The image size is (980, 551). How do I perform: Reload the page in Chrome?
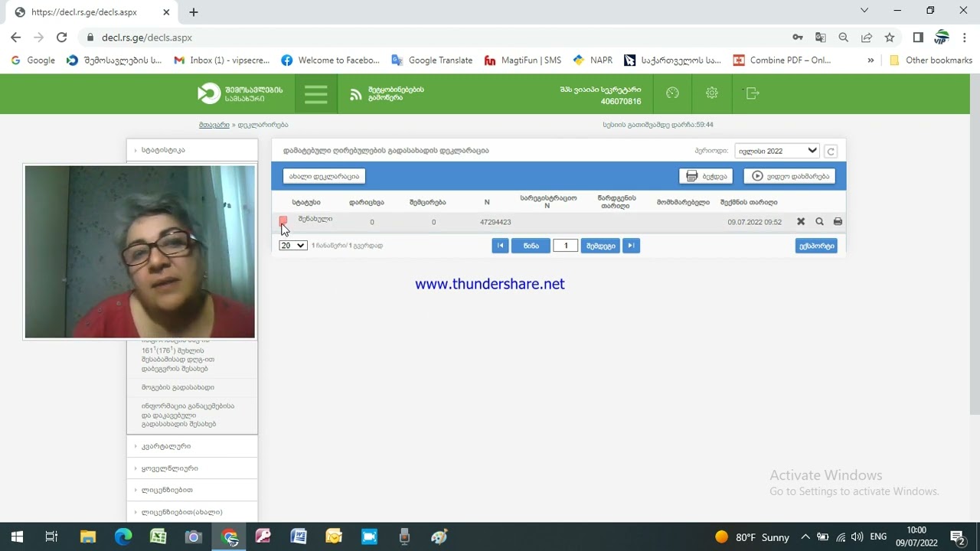click(62, 37)
